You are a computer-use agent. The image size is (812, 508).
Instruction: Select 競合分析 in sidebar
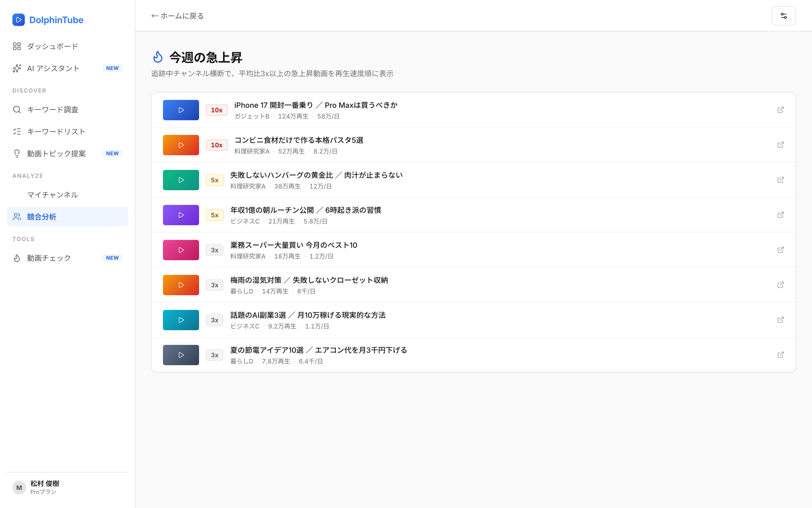(x=67, y=217)
